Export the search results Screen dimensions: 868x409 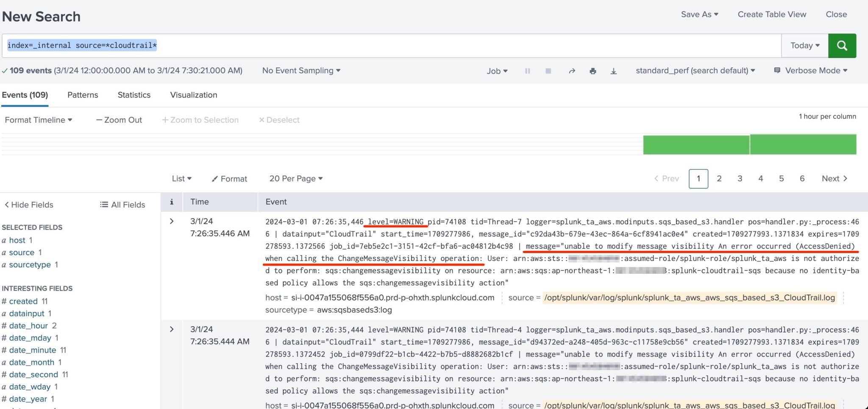click(x=614, y=71)
